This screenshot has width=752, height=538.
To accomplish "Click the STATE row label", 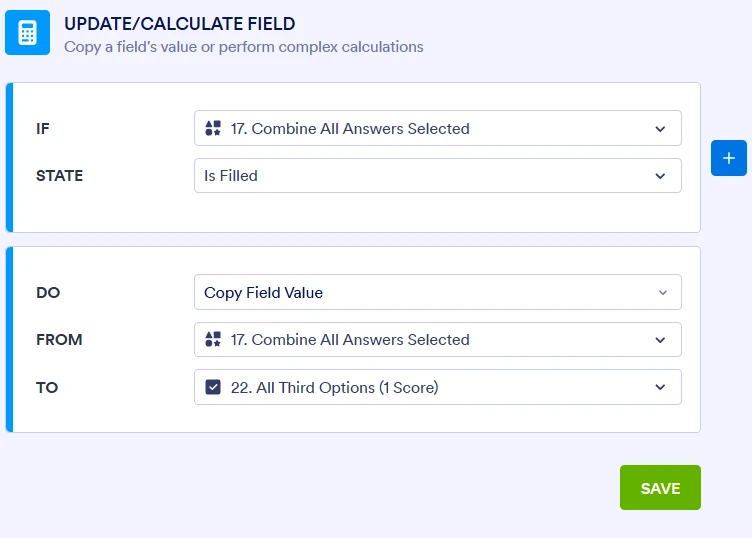I will pos(59,176).
